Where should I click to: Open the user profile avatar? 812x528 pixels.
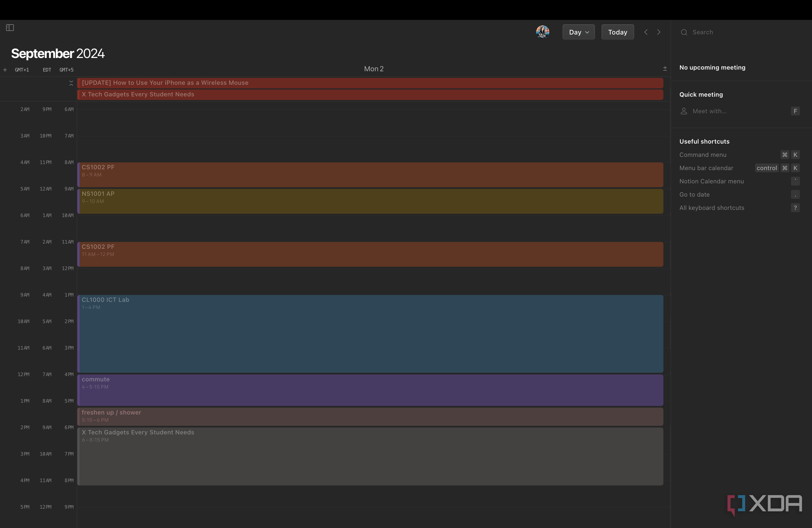point(542,32)
